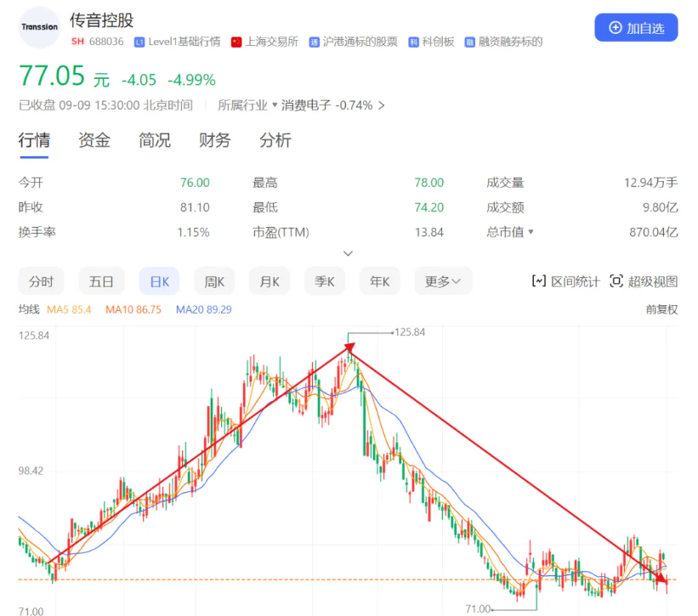This screenshot has width=698, height=616.
Task: Switch to the 财务 tab
Action: [214, 140]
